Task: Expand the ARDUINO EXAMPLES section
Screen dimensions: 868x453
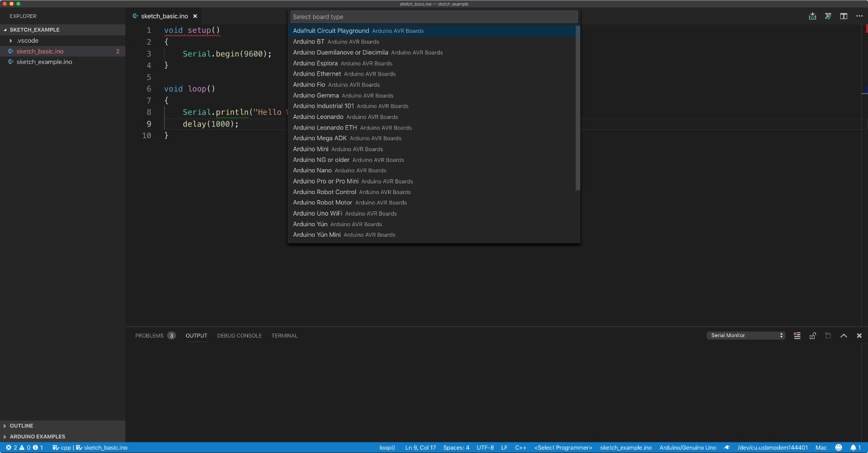Action: point(63,436)
